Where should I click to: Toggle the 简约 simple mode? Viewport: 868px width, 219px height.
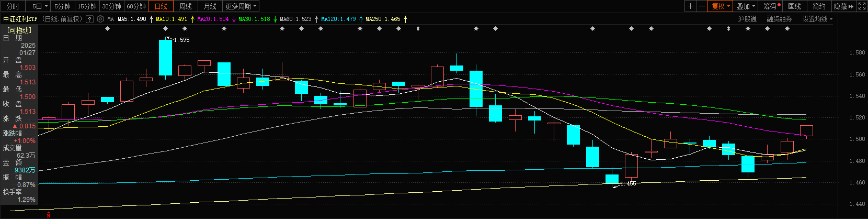tap(819, 6)
